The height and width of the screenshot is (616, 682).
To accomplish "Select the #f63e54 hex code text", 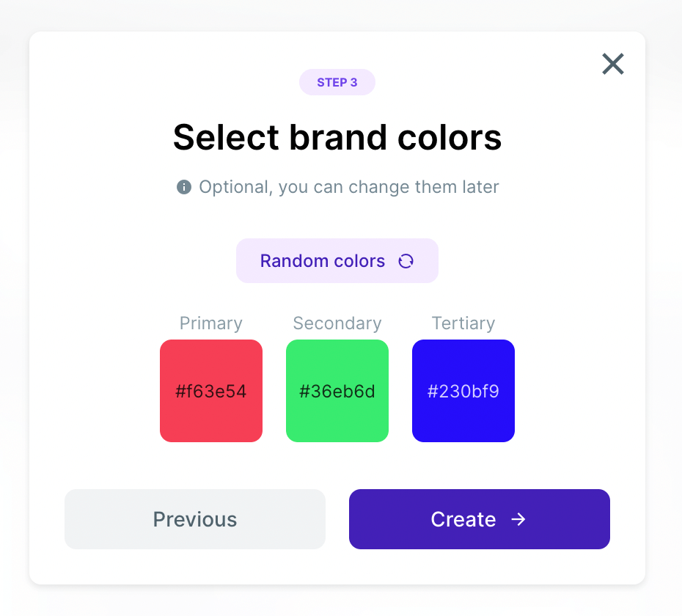I will 211,392.
